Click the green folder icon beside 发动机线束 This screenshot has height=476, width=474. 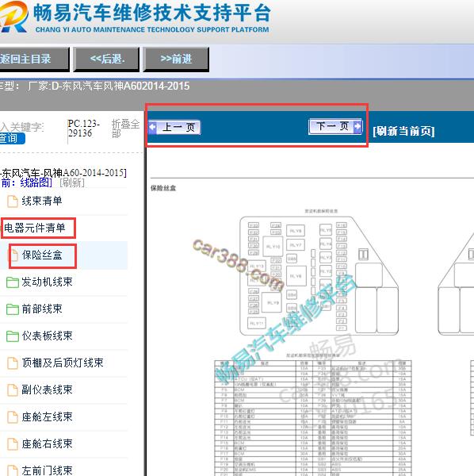tap(13, 282)
